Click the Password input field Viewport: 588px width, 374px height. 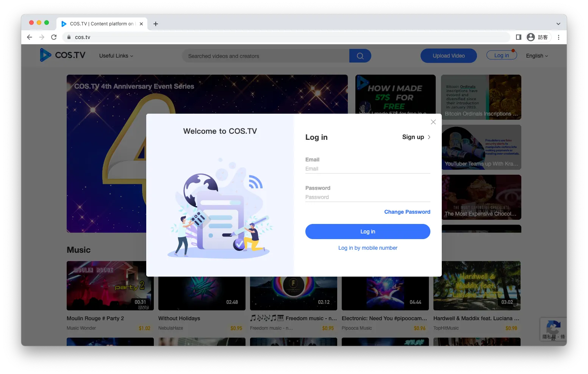coord(367,197)
